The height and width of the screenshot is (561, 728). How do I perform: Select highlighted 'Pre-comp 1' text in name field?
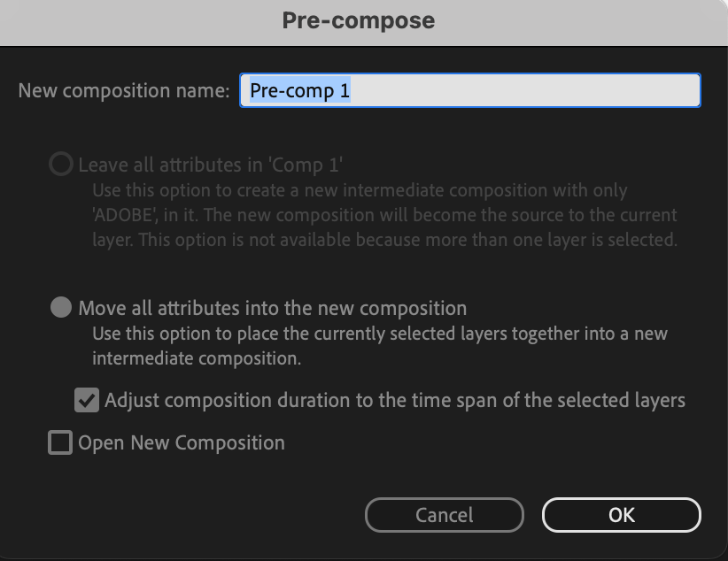coord(300,90)
